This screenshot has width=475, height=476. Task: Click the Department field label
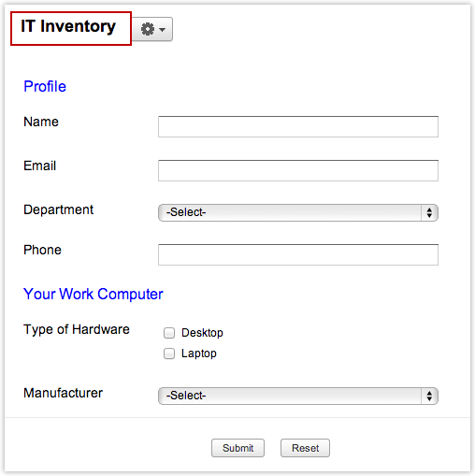click(x=58, y=209)
